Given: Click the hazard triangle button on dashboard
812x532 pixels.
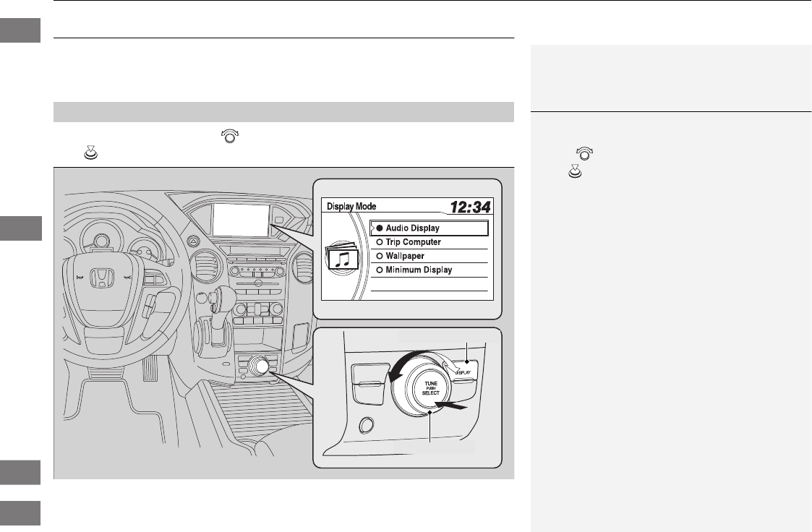Looking at the screenshot, I should 192,241.
